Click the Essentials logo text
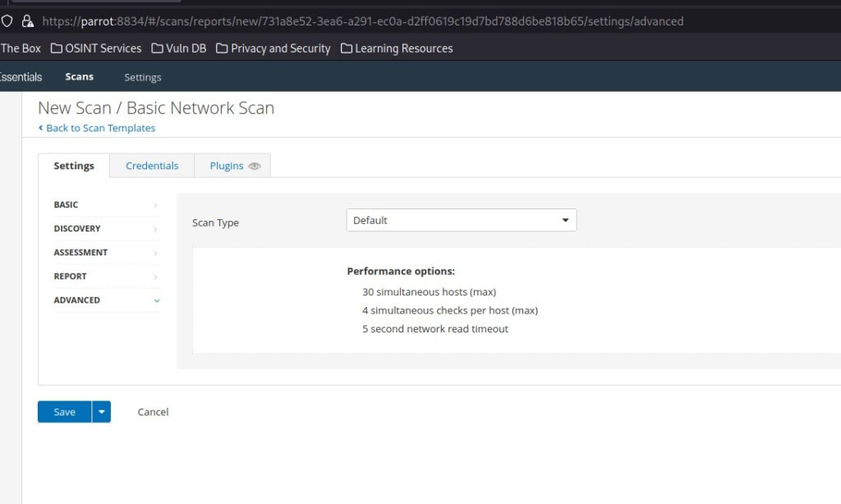Viewport: 841px width, 504px height. tap(21, 76)
